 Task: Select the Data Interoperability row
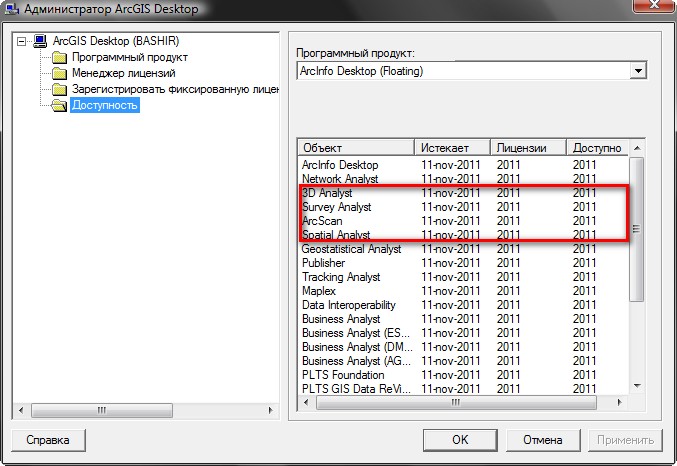tap(464, 305)
